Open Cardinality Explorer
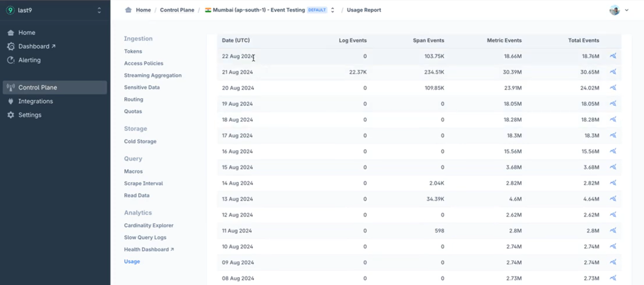This screenshot has width=644, height=285. [x=148, y=225]
